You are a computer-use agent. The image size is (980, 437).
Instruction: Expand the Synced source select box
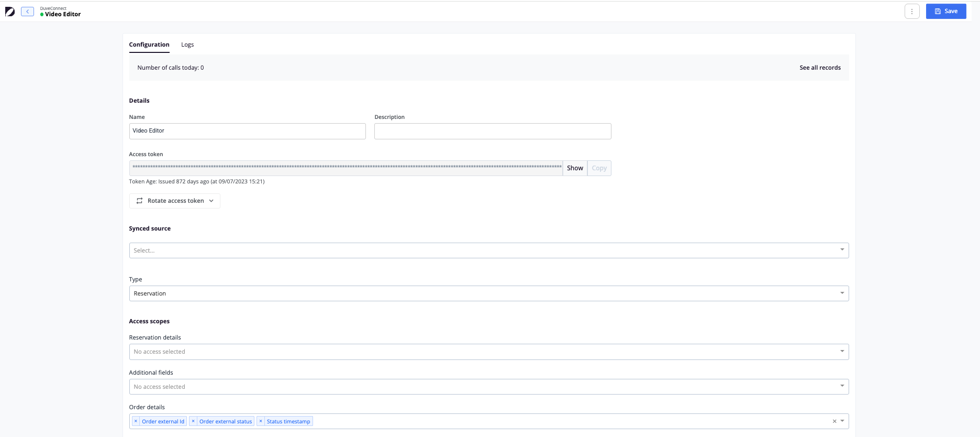[488, 250]
